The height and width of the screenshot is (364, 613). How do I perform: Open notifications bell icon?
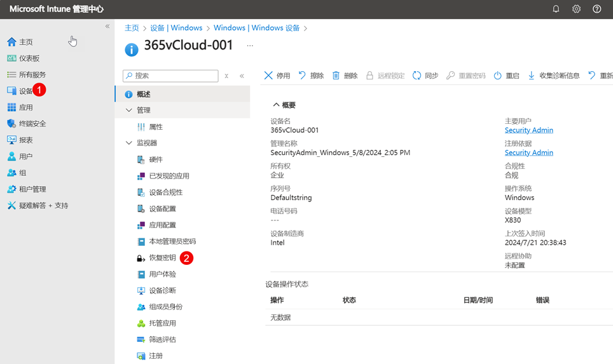556,9
